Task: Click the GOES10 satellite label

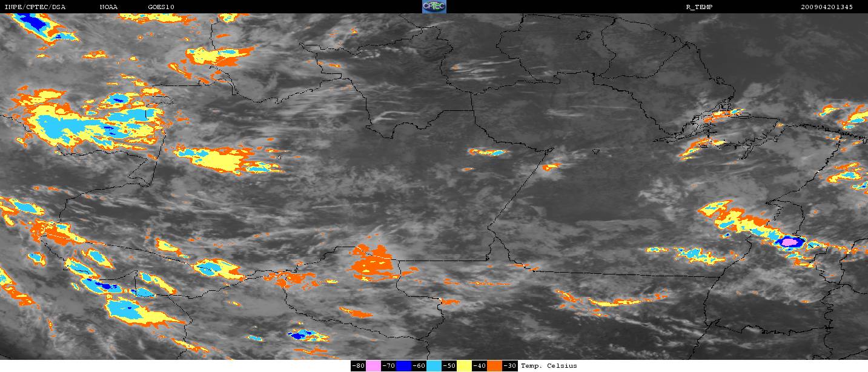Action: (161, 7)
